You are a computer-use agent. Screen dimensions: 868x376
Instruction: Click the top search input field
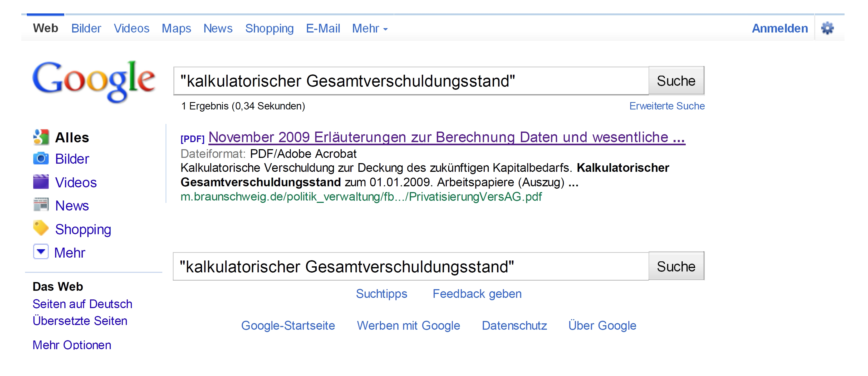tap(411, 81)
